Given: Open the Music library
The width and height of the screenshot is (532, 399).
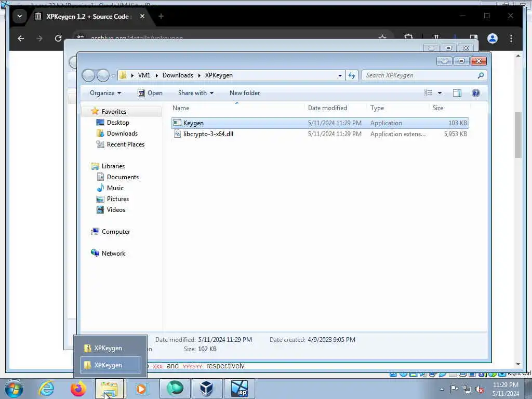Looking at the screenshot, I should pos(115,188).
